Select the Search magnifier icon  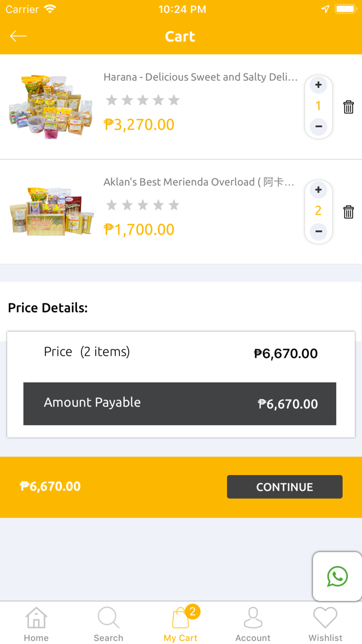click(109, 617)
